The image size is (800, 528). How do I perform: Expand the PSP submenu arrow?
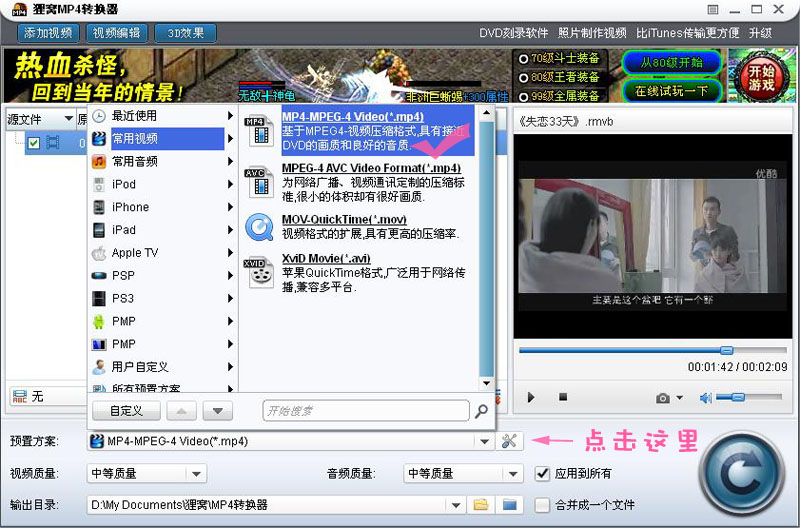(x=231, y=275)
